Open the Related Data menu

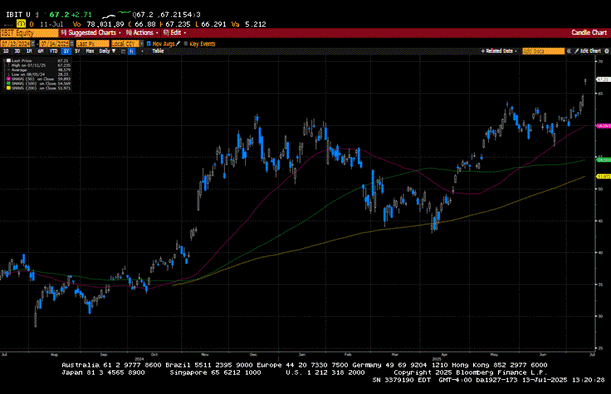click(499, 51)
